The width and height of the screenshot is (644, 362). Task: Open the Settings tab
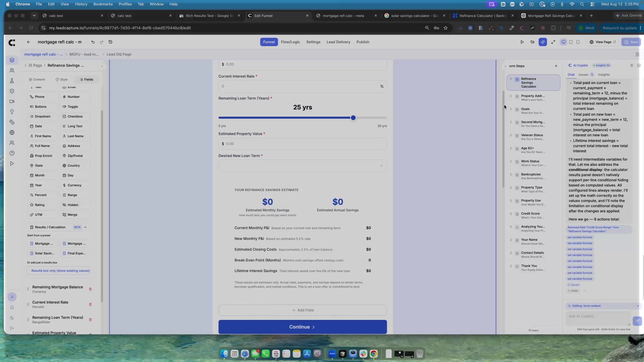[313, 42]
